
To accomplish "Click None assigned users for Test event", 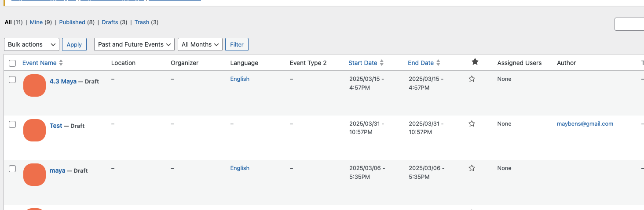I will coord(505,124).
